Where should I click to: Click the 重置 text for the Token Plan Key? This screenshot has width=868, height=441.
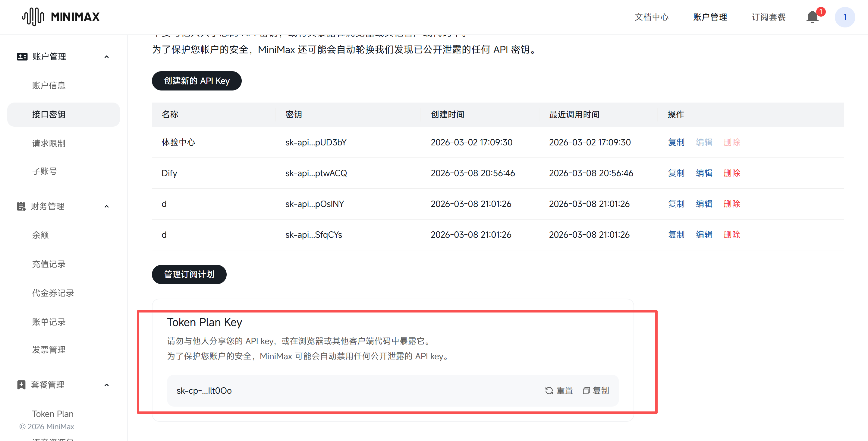click(565, 390)
